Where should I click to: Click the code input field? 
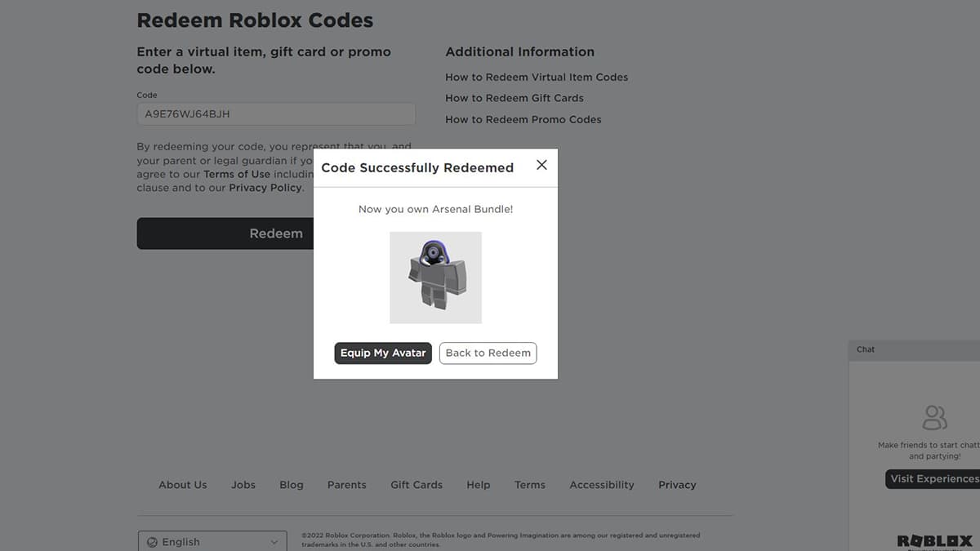click(276, 114)
